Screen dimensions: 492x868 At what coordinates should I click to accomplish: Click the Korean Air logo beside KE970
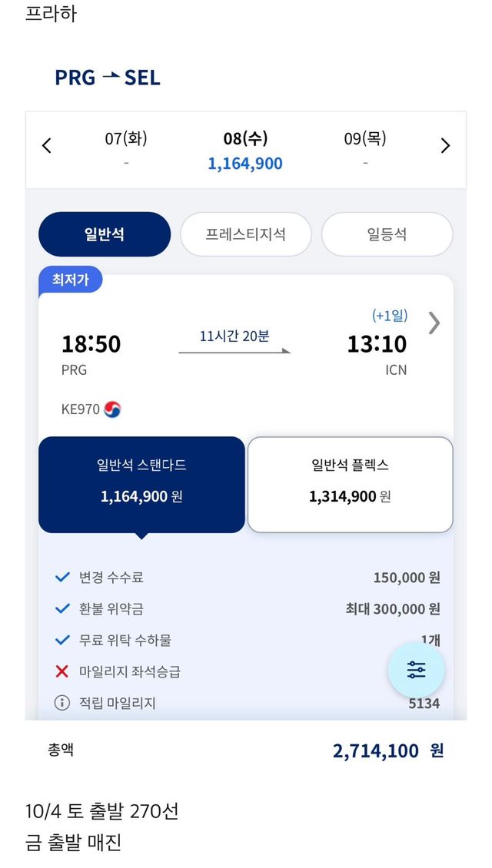tap(112, 409)
